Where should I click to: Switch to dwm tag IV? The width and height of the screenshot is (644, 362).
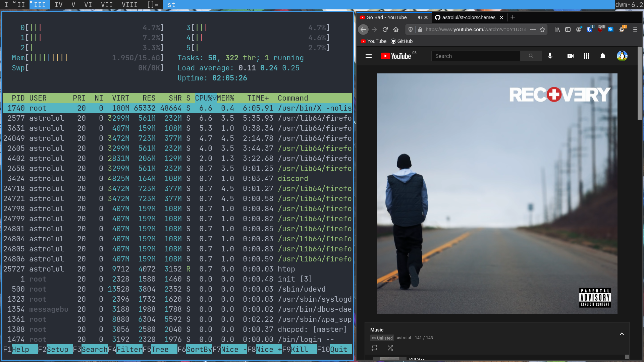click(58, 5)
